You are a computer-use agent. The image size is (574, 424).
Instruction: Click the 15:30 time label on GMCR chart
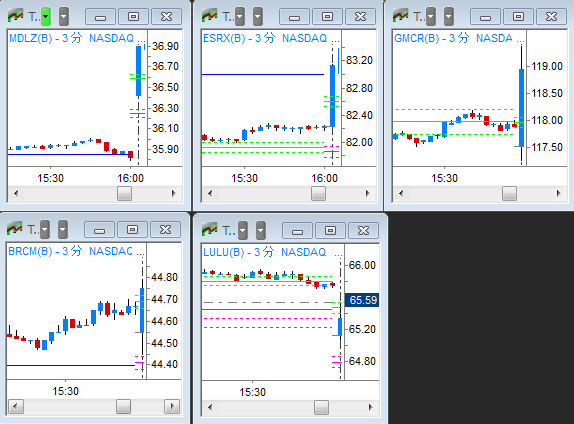click(444, 178)
